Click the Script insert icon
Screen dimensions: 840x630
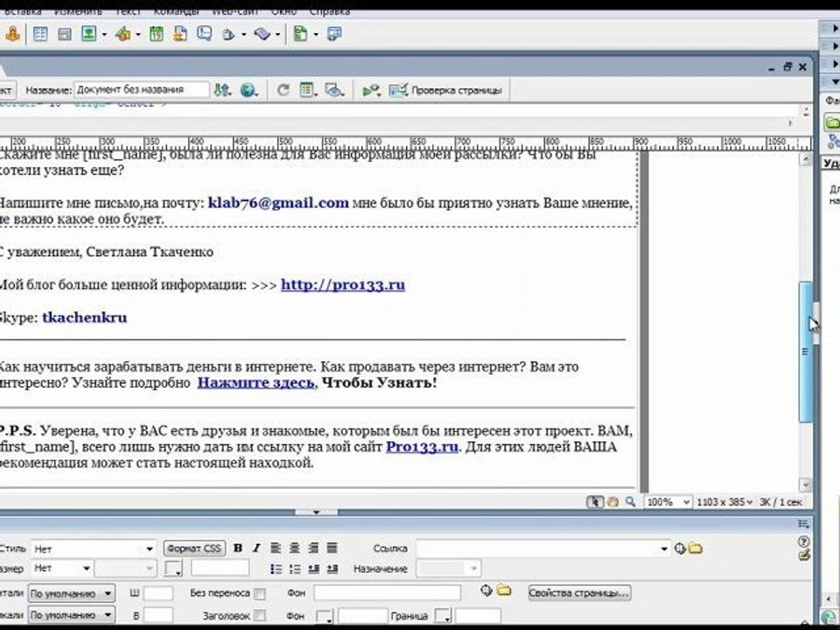coord(262,34)
